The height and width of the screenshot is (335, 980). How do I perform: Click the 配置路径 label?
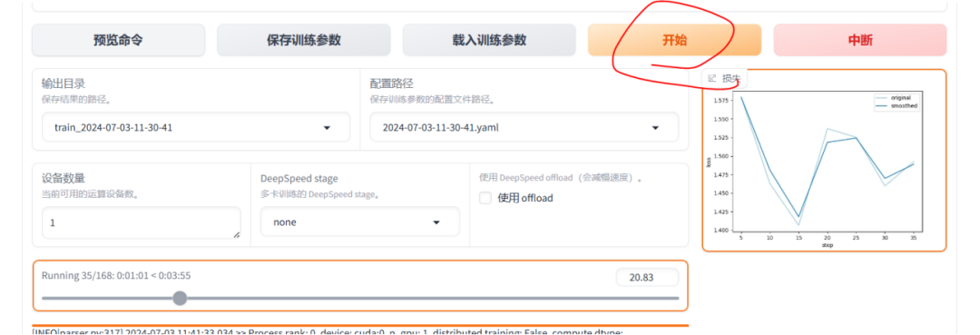(391, 84)
